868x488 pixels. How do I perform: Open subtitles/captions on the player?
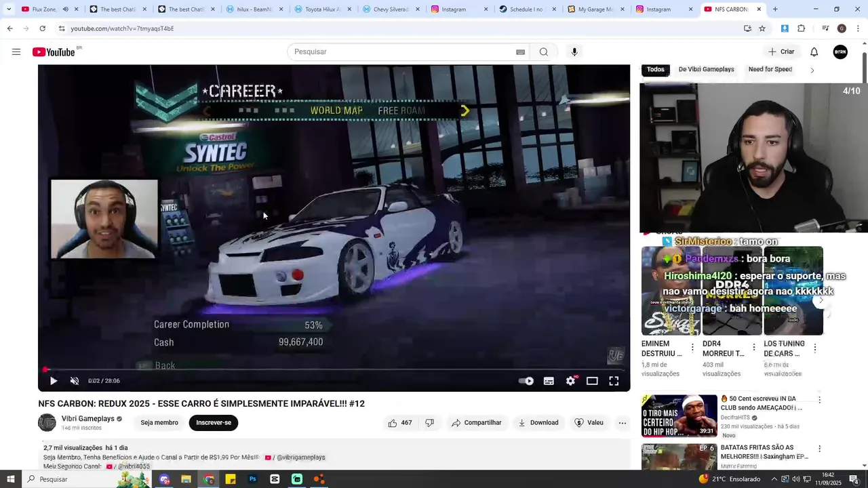[549, 381]
